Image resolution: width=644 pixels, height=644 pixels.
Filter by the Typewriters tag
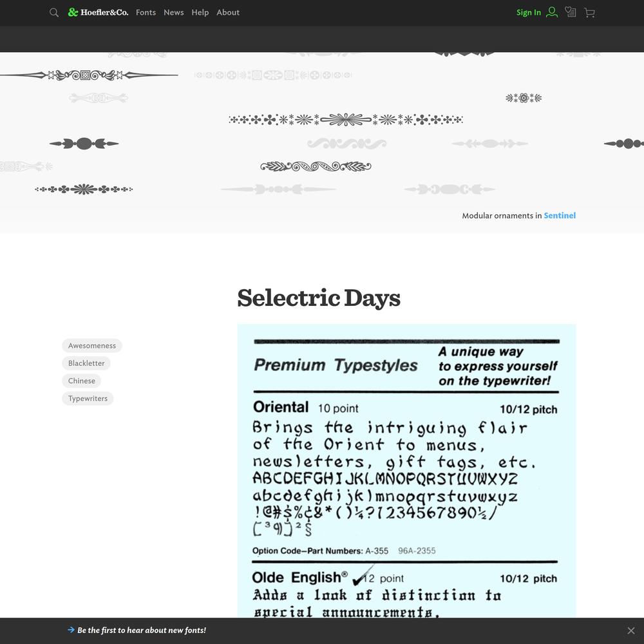[x=88, y=399]
